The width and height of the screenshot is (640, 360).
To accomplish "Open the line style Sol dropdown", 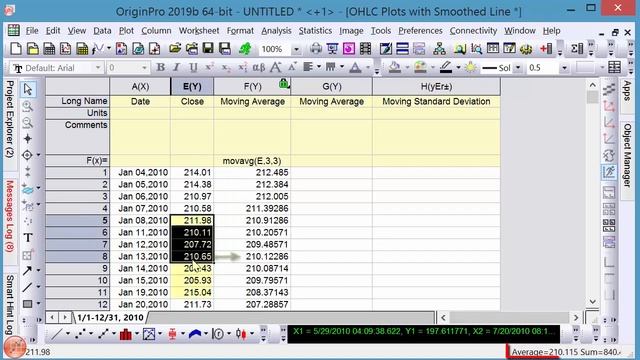I will coord(518,68).
